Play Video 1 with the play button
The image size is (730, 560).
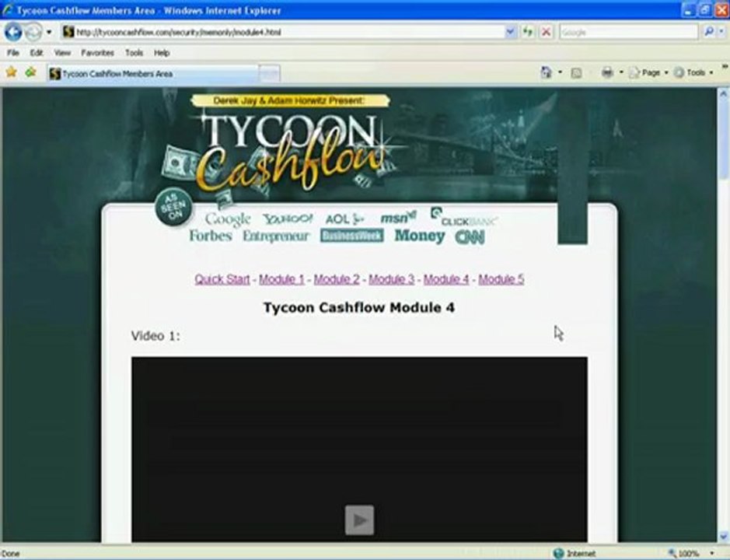pyautogui.click(x=359, y=520)
